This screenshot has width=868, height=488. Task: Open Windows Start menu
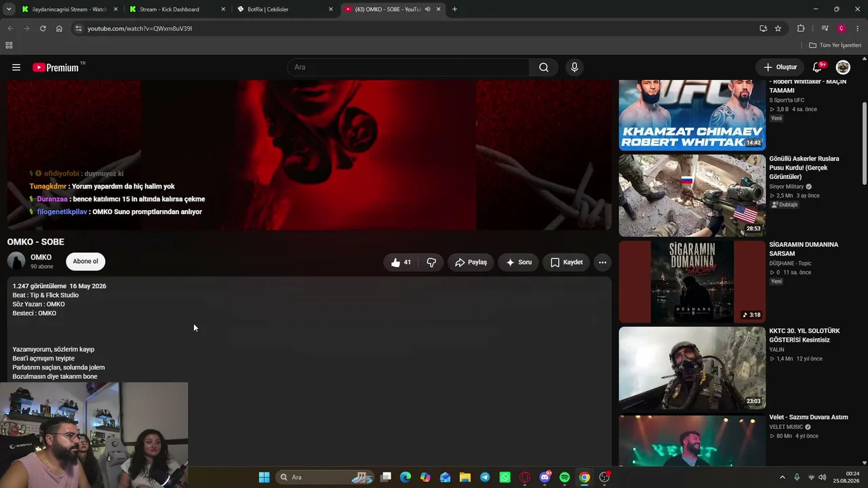point(264,477)
